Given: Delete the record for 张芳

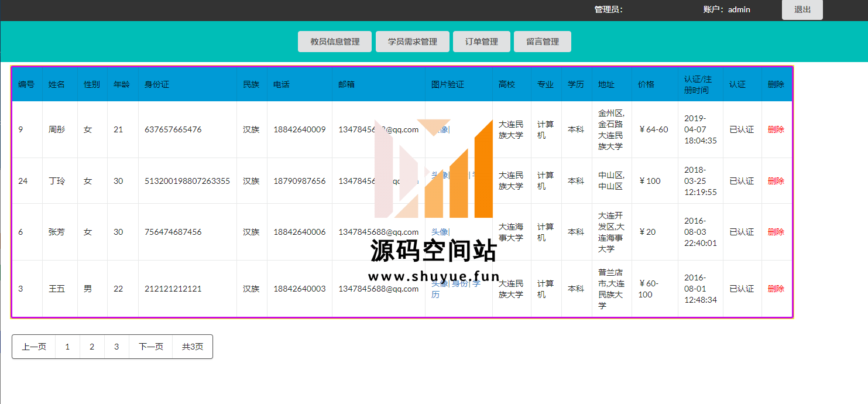Looking at the screenshot, I should coord(776,232).
